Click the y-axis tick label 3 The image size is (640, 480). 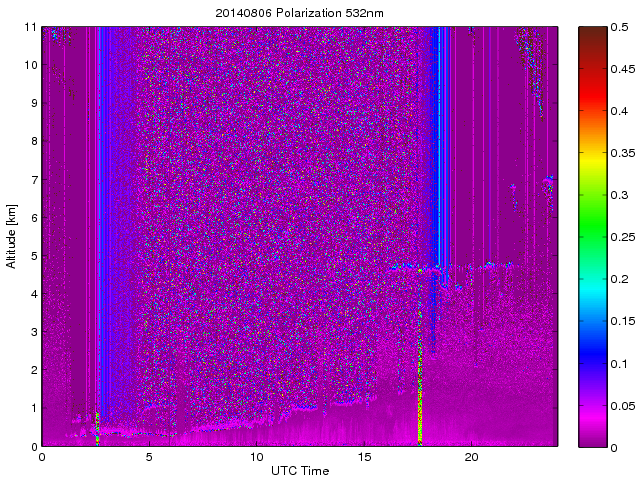33,332
